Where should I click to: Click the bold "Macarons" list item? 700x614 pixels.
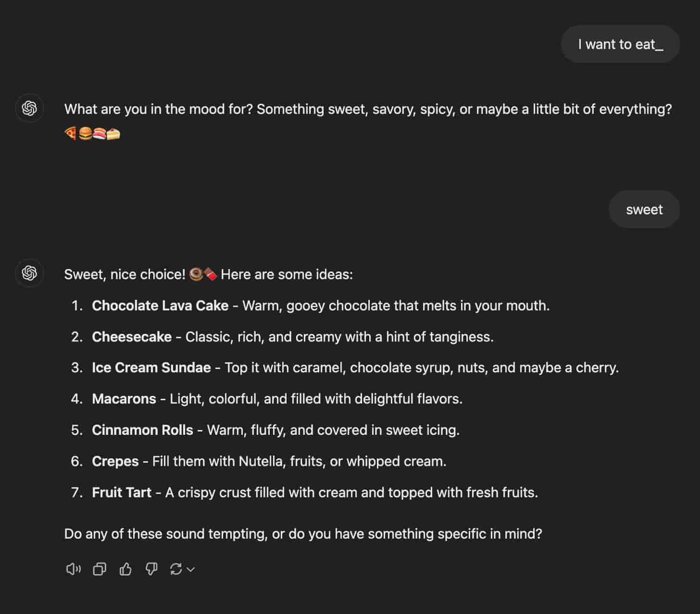point(124,399)
